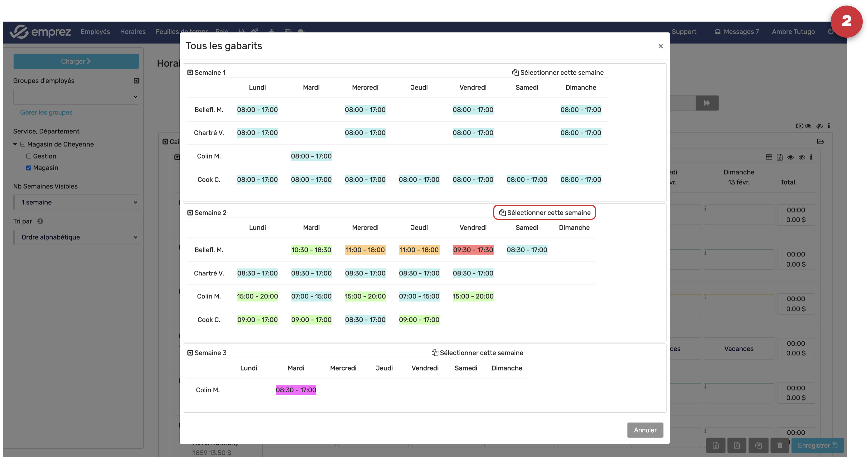Viewport: 868px width, 460px height.
Task: Click the copy schedule icon button
Action: (758, 446)
